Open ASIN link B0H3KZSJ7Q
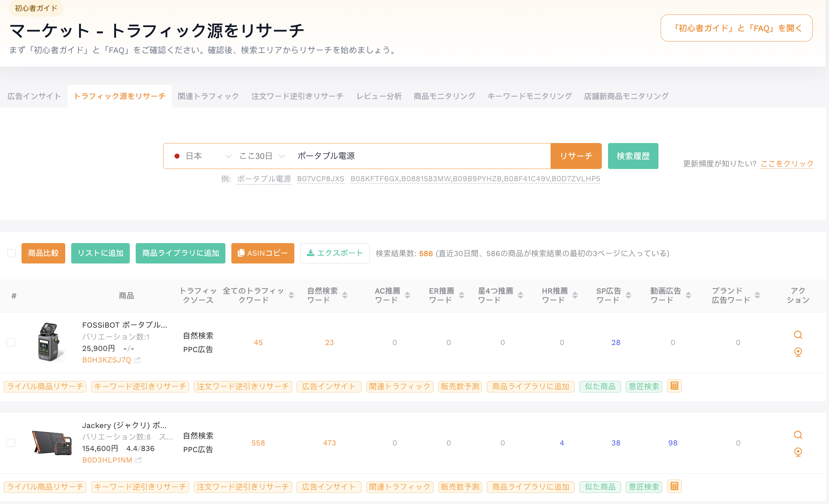The image size is (829, 504). tap(107, 360)
